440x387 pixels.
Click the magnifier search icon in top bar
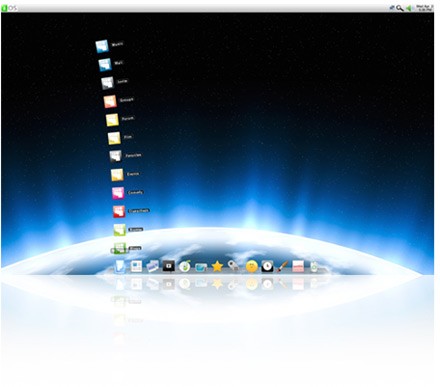point(400,8)
